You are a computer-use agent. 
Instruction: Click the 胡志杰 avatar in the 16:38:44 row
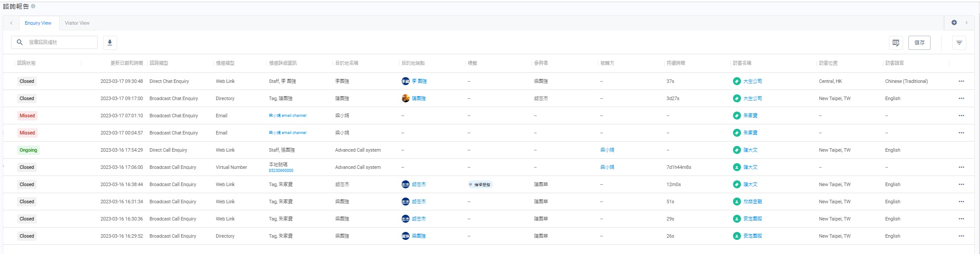click(x=405, y=184)
